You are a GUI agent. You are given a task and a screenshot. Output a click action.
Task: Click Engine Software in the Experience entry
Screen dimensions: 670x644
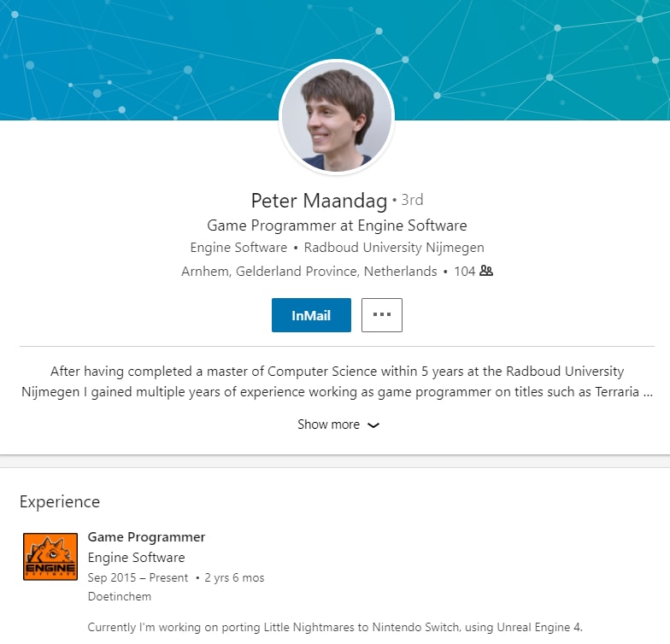click(x=136, y=558)
